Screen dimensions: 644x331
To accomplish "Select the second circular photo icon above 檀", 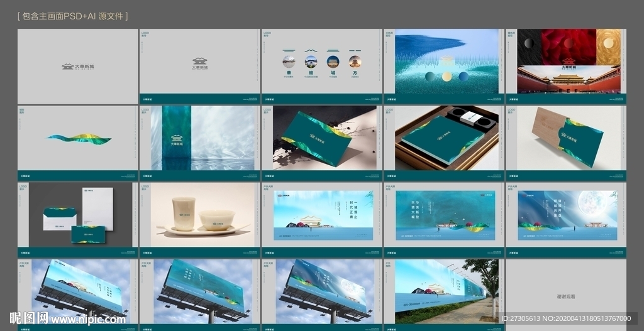I will click(311, 62).
